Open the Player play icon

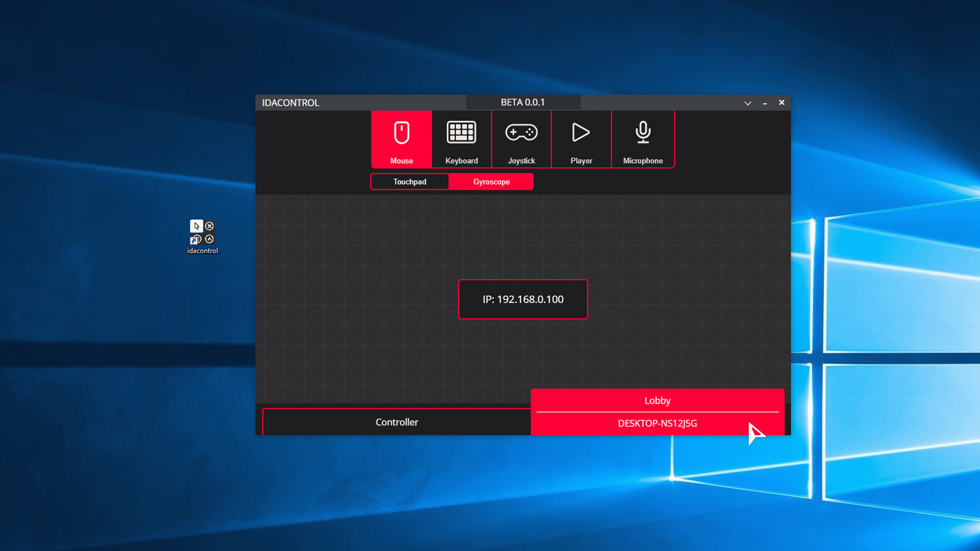coord(581,133)
